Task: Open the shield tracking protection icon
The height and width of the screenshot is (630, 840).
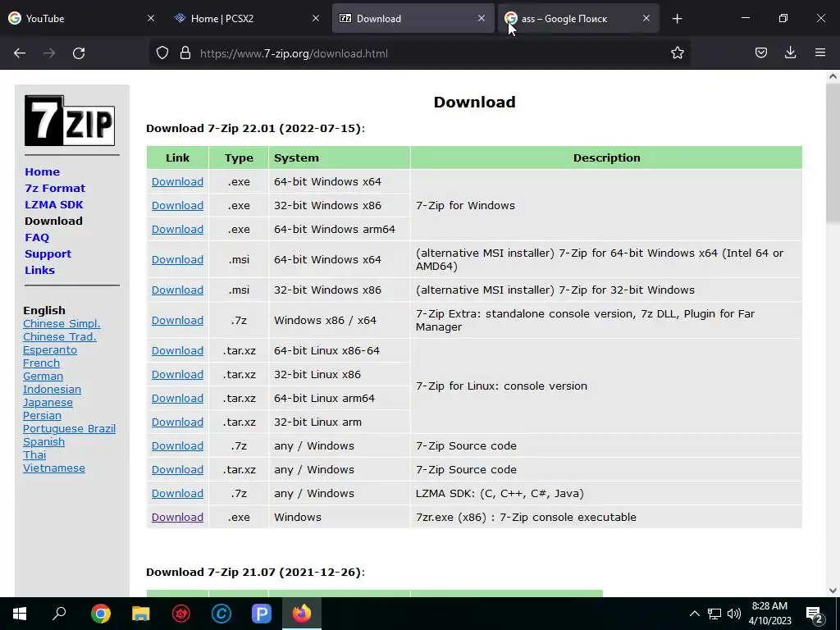Action: pos(162,53)
